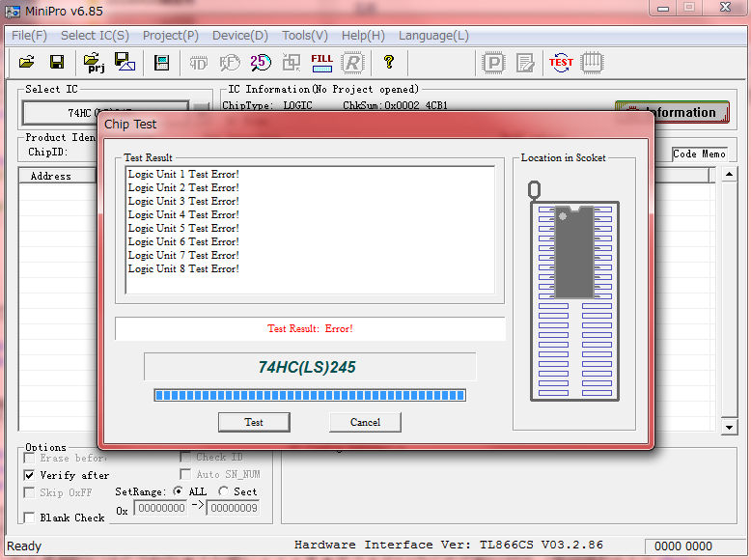
Task: Save project toolbar icon with disk and picture
Action: (x=125, y=62)
